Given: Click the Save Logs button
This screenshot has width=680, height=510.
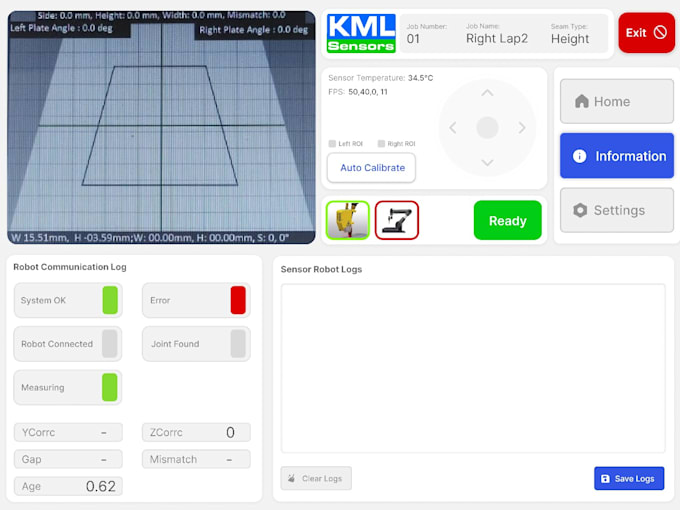Looking at the screenshot, I should click(x=629, y=478).
